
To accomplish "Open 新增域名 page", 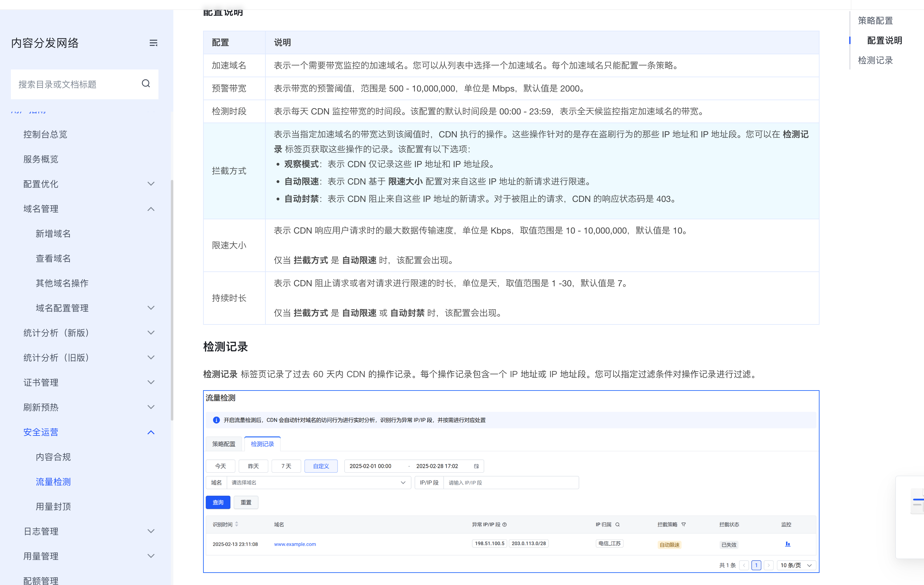I will pos(53,233).
